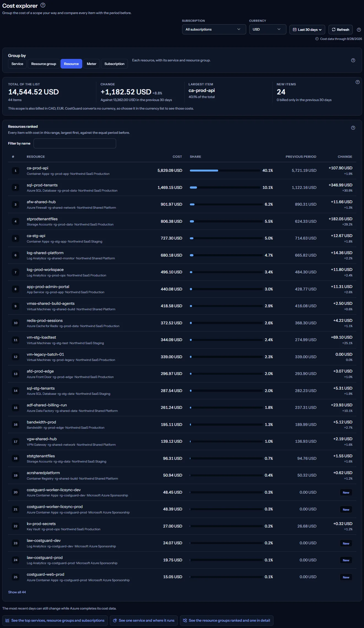This screenshot has height=628, width=364.
Task: Open resource groups ranked and one in detail
Action: (x=227, y=620)
